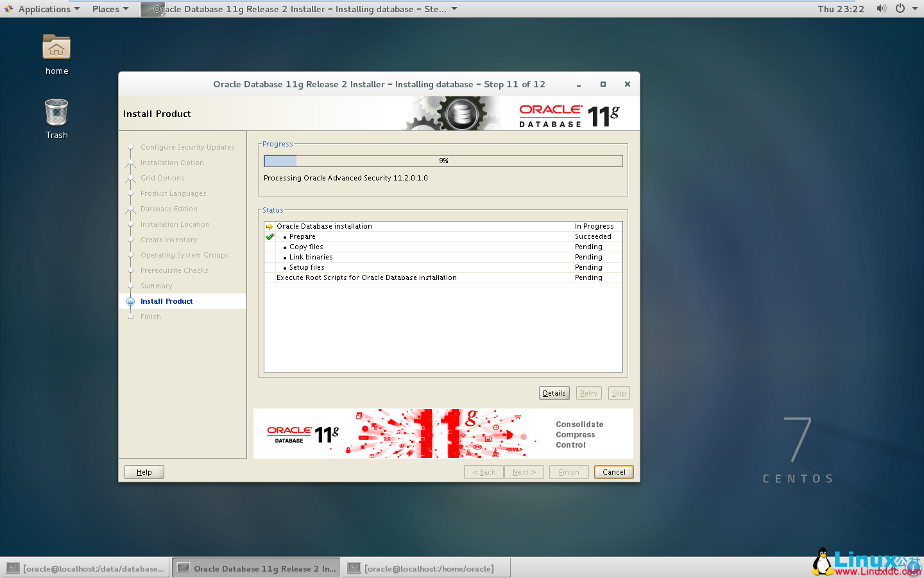Click the Processing Oracle Advanced Security message
924x578 pixels.
tap(346, 178)
